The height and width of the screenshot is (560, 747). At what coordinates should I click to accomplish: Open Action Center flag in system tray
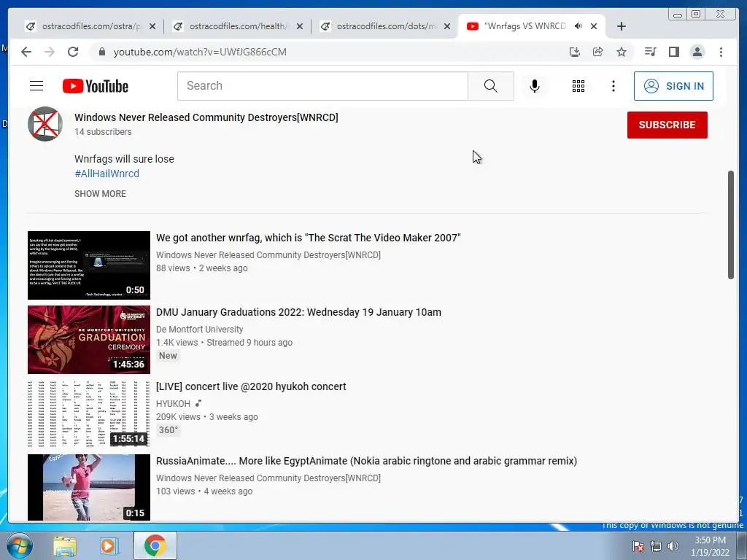(638, 546)
